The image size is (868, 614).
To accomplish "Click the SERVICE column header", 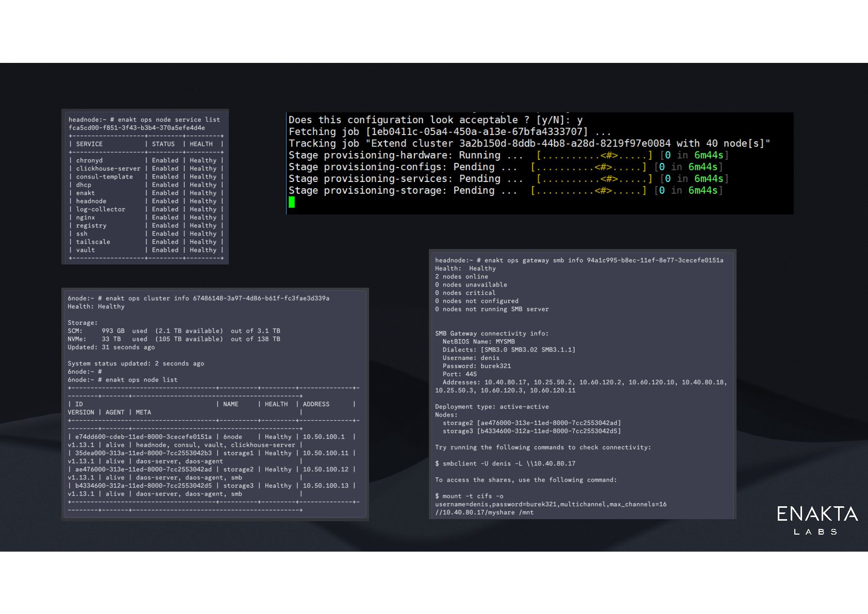I will pos(89,144).
